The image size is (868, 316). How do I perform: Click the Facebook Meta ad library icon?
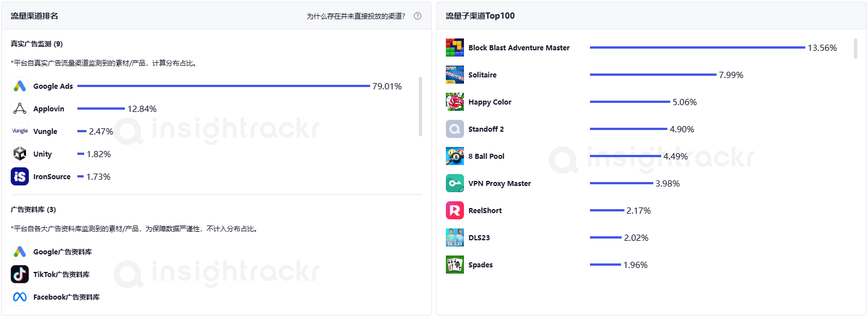coord(20,297)
